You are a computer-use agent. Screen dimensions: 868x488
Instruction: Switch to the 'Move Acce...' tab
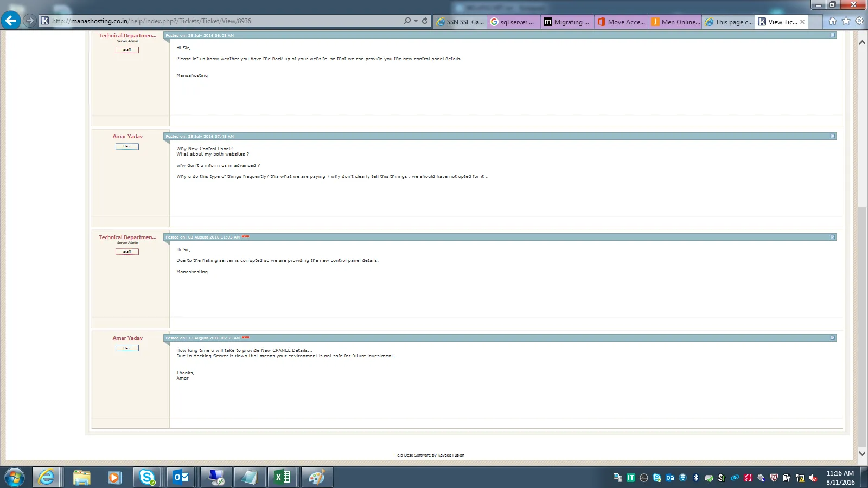[621, 22]
